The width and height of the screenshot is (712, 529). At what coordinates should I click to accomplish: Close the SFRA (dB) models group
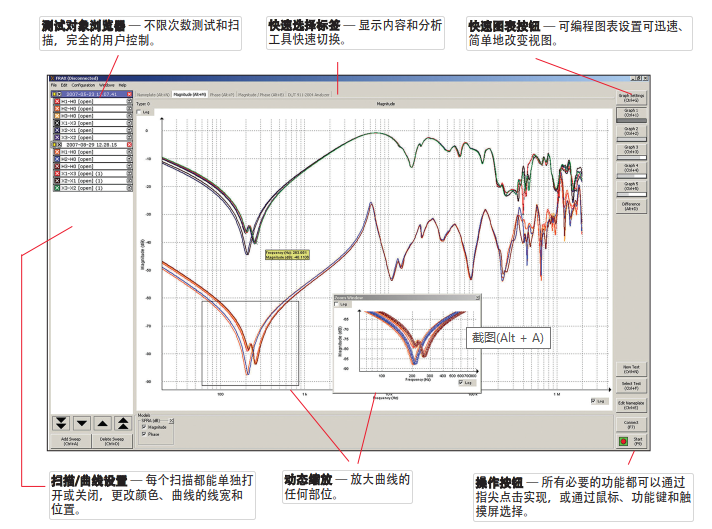171,419
